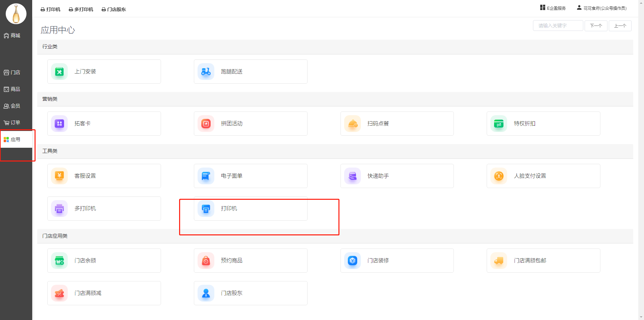
Task: Open the 电子面单 blue icon
Action: 206,176
